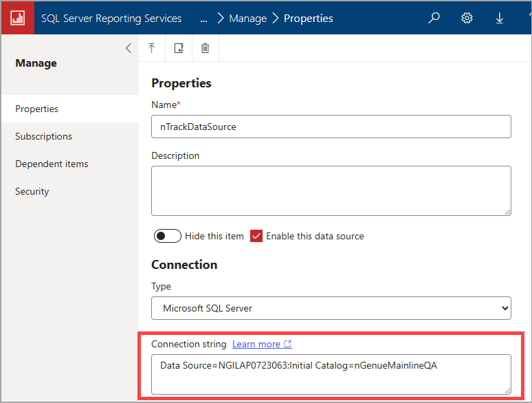The height and width of the screenshot is (403, 532).
Task: Click SQL Server Reporting Services title
Action: point(111,19)
